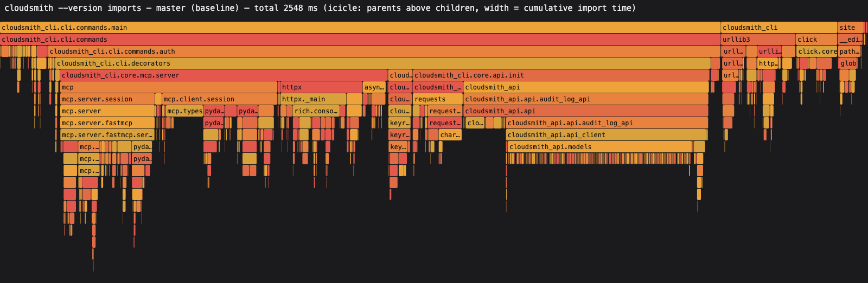Select the cloudsmith_cli.core.api.init frame

pos(561,75)
